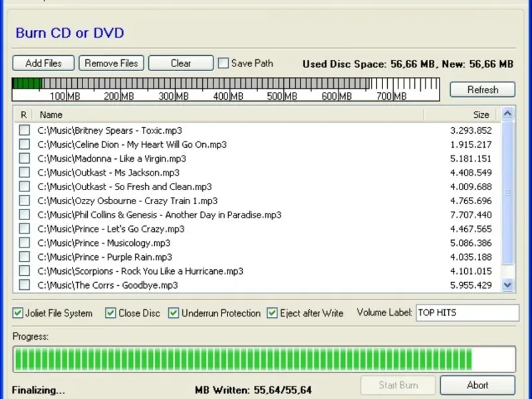This screenshot has width=532, height=399.
Task: Click the Finalizing status text
Action: coord(39,390)
